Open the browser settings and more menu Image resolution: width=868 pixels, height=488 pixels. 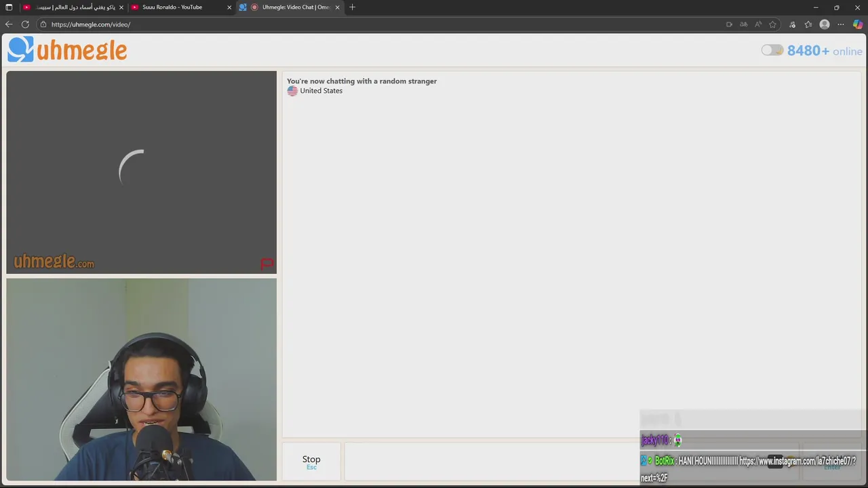coord(841,24)
